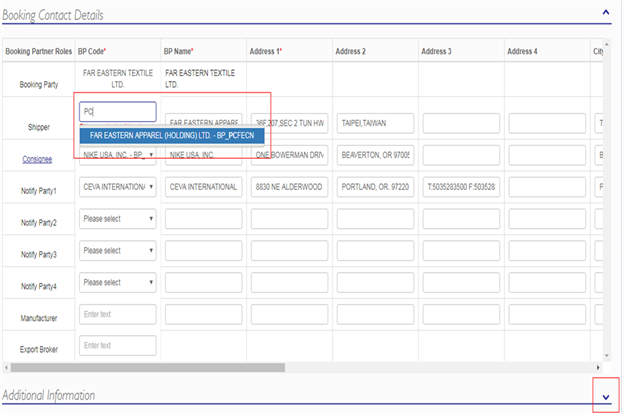Open the Notify Party4 Please select dropdown
This screenshot has width=624, height=414.
tap(118, 282)
